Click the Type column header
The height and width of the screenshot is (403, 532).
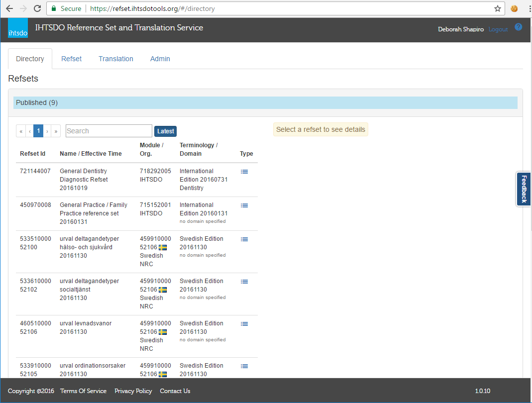pyautogui.click(x=246, y=154)
